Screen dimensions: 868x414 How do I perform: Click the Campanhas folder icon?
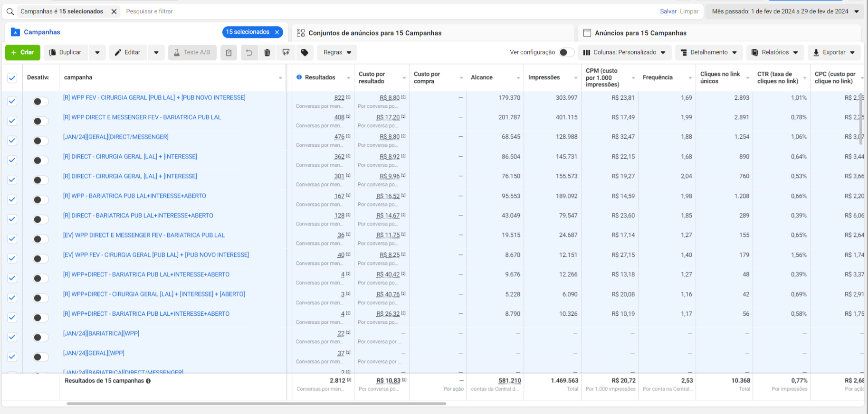point(16,32)
